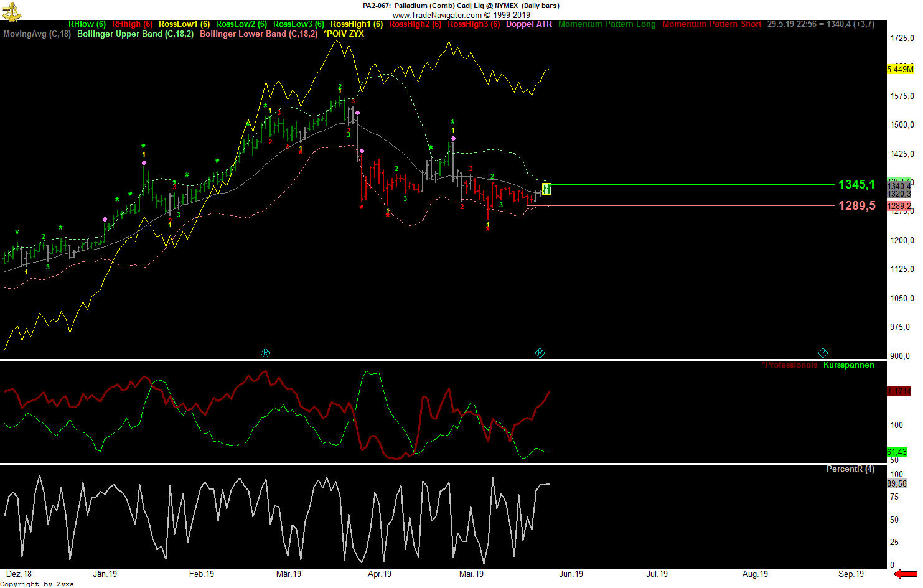Select the RHlow (6) indicator label
Viewport: 923px width, 588px height.
pos(87,24)
